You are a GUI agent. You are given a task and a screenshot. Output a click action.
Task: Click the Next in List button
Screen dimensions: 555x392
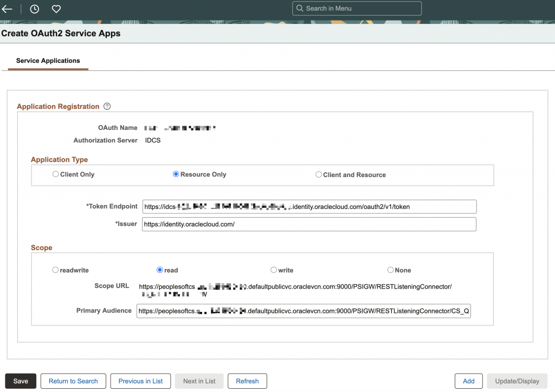tap(199, 381)
